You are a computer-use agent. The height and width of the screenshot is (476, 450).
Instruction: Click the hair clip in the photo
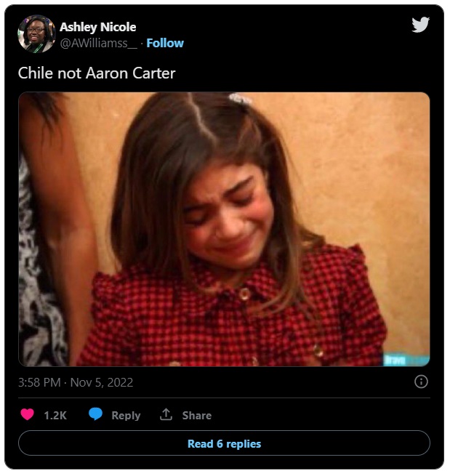(x=239, y=98)
